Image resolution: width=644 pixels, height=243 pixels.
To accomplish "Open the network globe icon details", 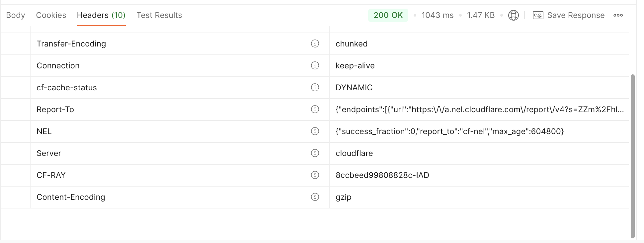I will coord(513,15).
